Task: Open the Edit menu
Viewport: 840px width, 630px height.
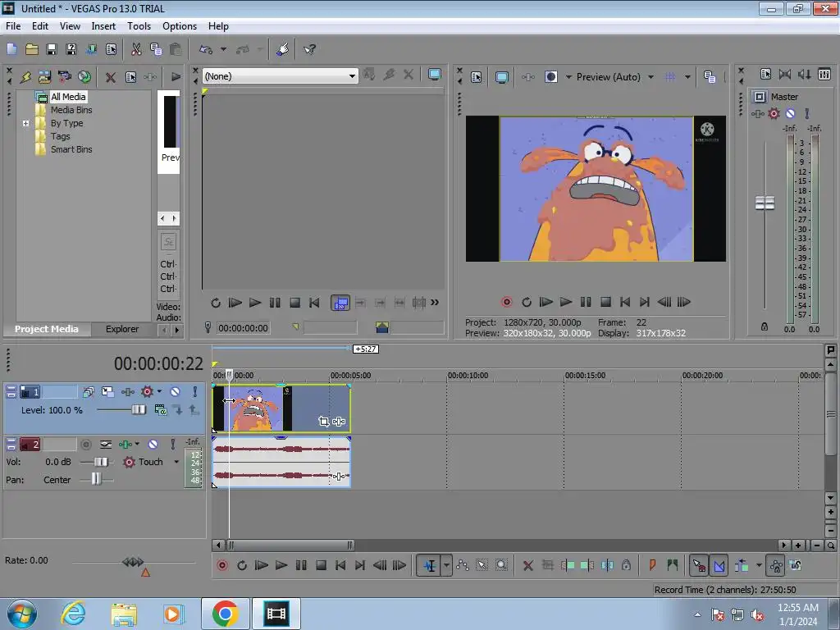Action: [39, 25]
